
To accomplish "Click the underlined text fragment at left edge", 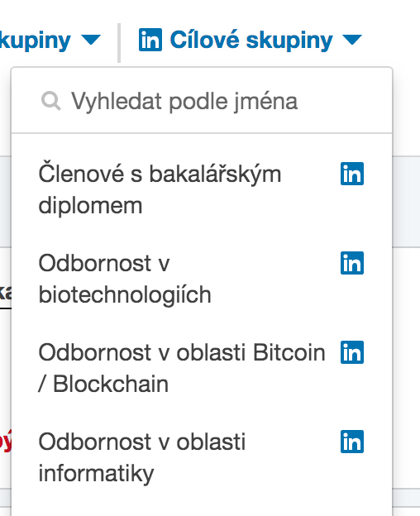I will pos(6,293).
